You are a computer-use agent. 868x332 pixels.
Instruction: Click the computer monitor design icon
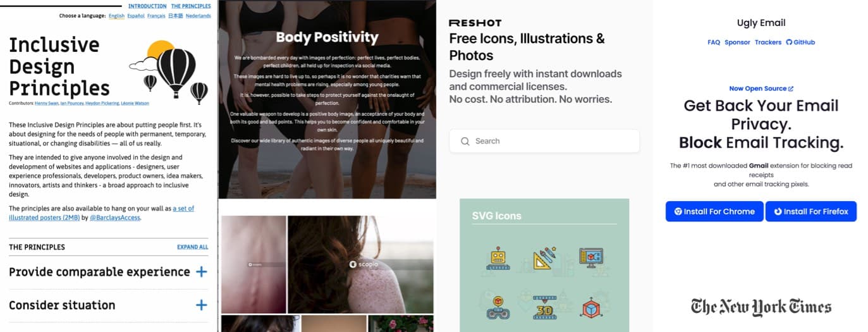tap(591, 258)
